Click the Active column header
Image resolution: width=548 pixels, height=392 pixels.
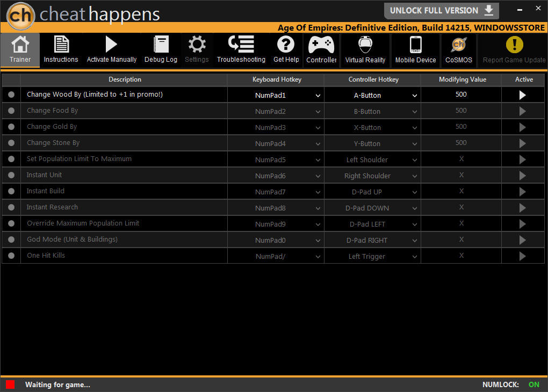coord(523,79)
